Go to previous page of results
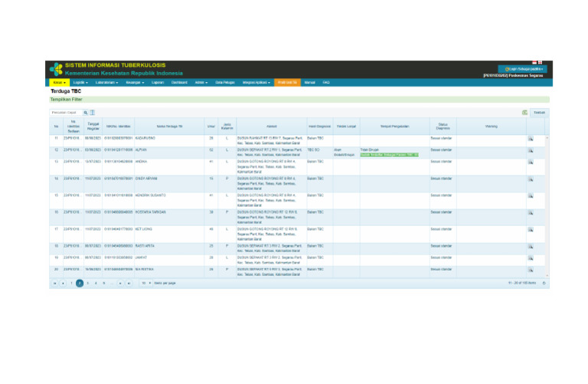This screenshot has width=588, height=384. pos(63,284)
